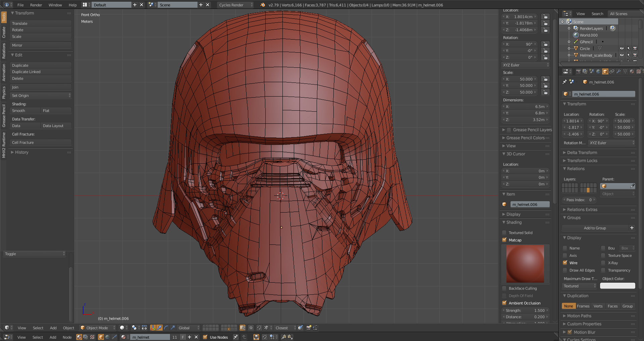Click the Cell Fracture button
644x341 pixels.
pyautogui.click(x=41, y=143)
